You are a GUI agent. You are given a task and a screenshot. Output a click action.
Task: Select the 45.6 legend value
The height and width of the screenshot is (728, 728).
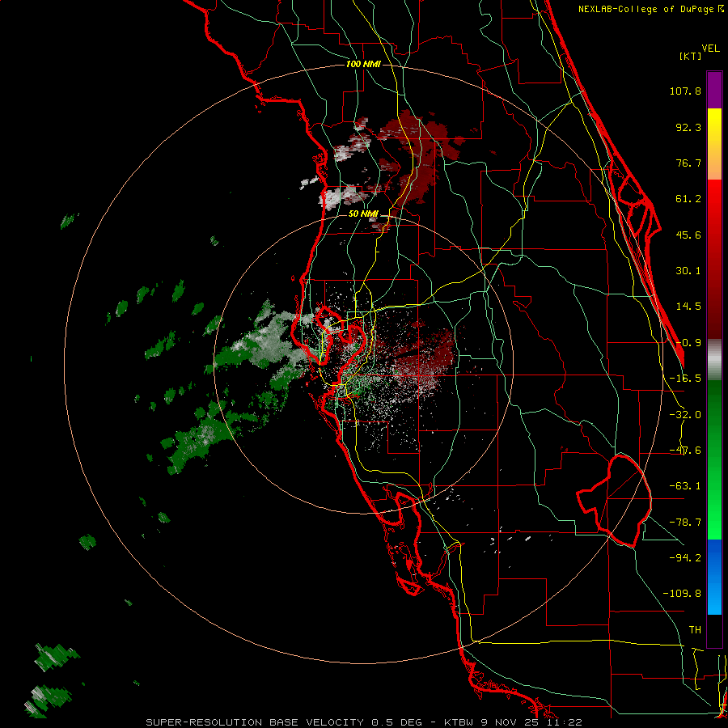(x=688, y=235)
